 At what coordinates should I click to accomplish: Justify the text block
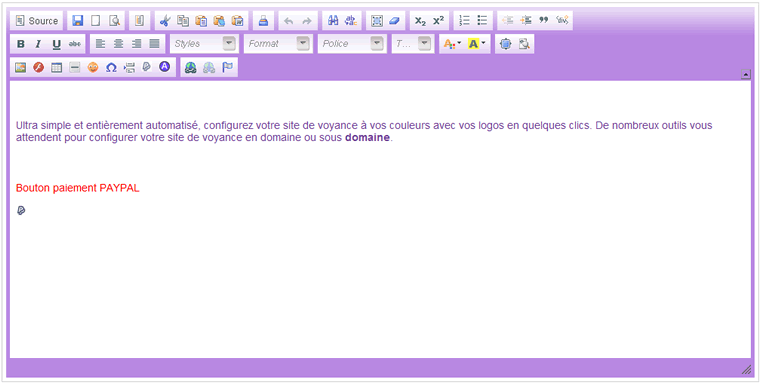(155, 44)
